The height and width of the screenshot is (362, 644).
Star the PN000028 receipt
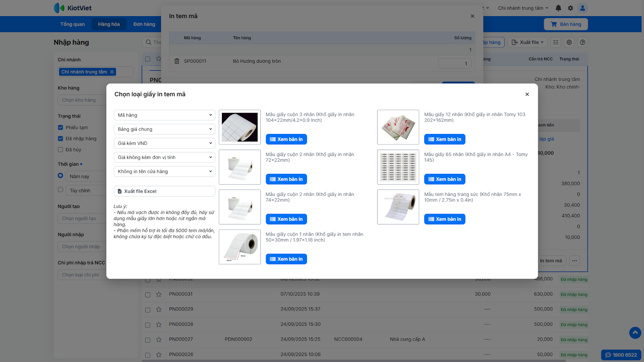click(159, 325)
